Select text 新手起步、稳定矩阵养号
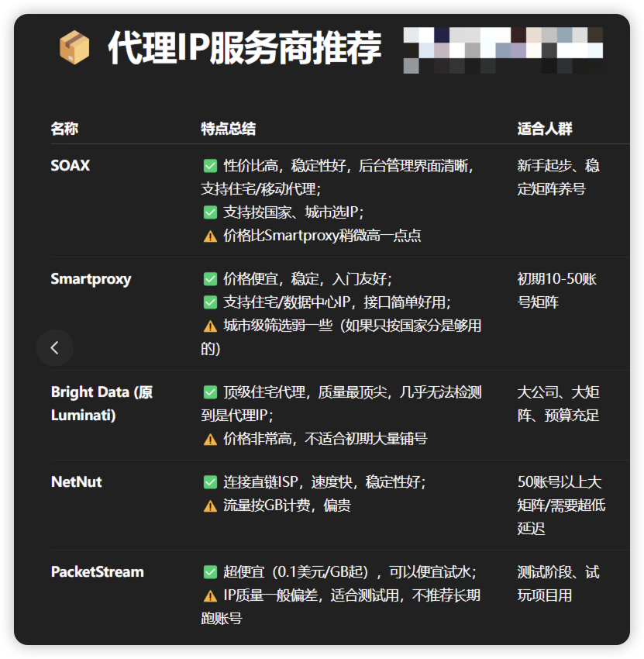Viewport: 644px width, 659px height. [558, 178]
